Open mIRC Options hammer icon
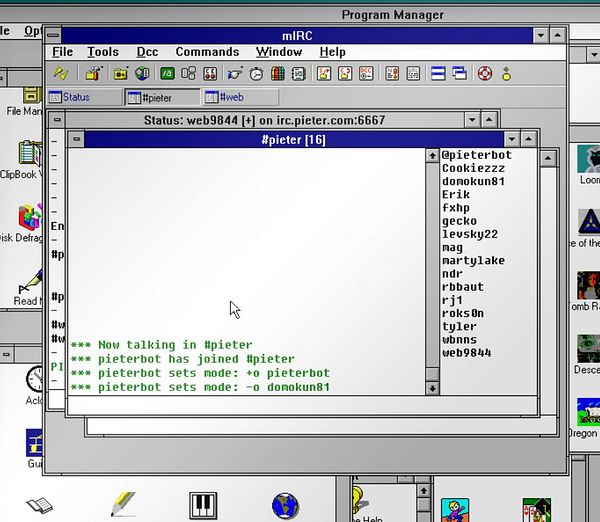Image resolution: width=600 pixels, height=522 pixels. point(93,73)
